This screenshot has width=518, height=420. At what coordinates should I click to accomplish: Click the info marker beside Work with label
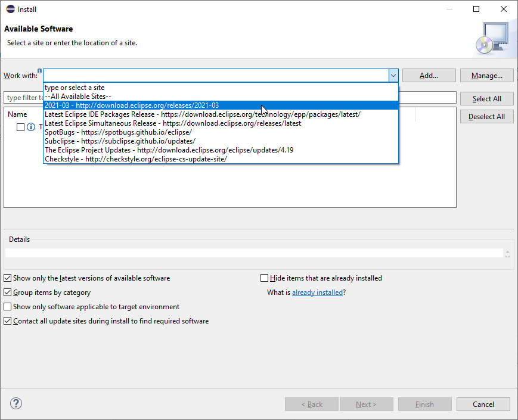[39, 70]
